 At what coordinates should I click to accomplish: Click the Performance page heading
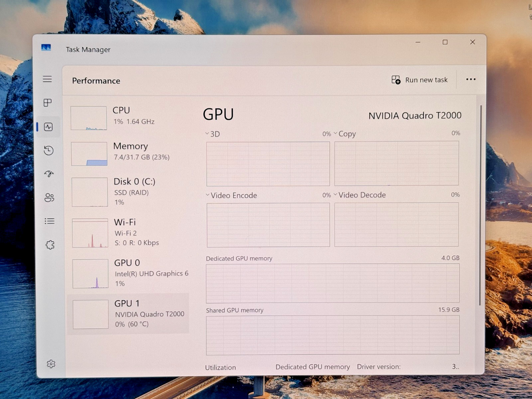pyautogui.click(x=96, y=81)
